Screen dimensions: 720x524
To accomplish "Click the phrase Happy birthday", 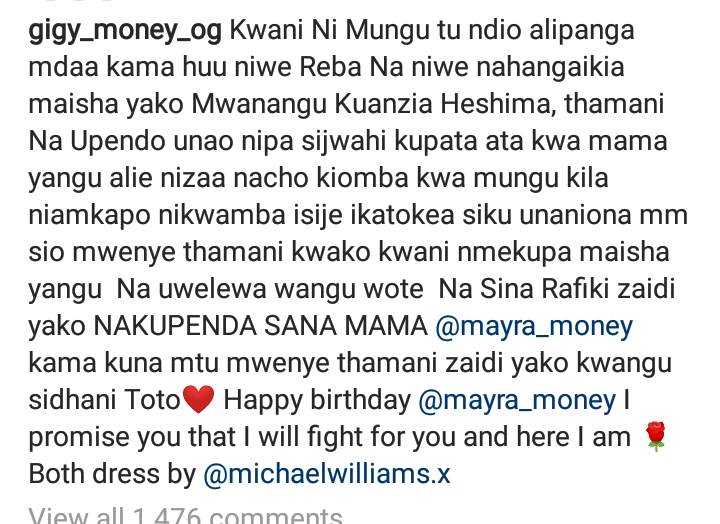I will tap(317, 400).
